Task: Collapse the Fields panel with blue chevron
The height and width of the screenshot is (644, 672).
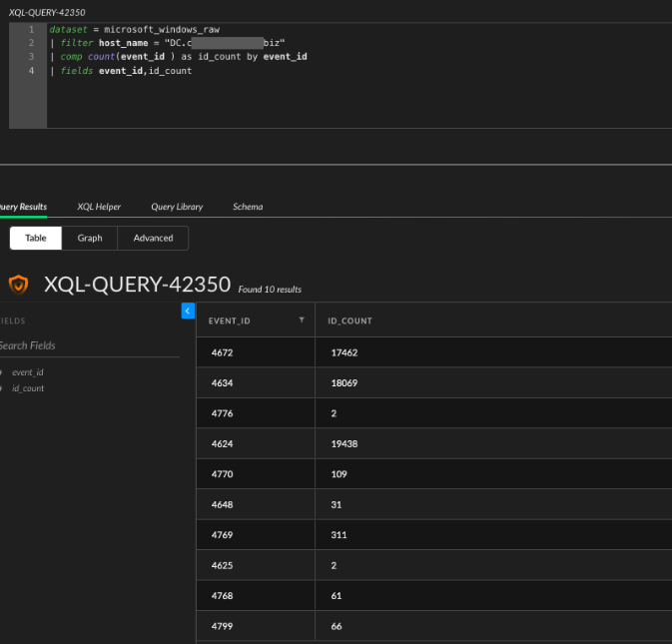Action: [x=188, y=312]
